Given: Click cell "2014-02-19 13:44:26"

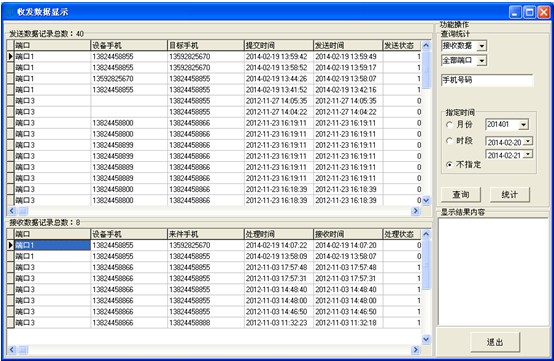Looking at the screenshot, I should pyautogui.click(x=279, y=78).
